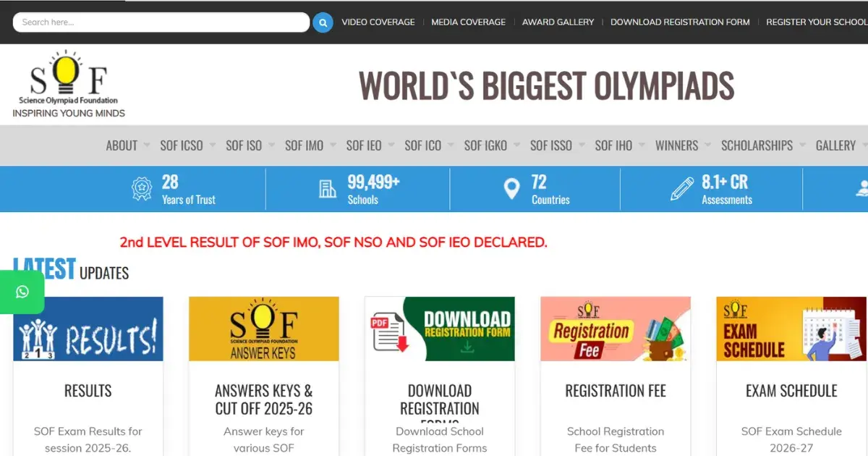Select the ABOUT menu item

point(121,145)
